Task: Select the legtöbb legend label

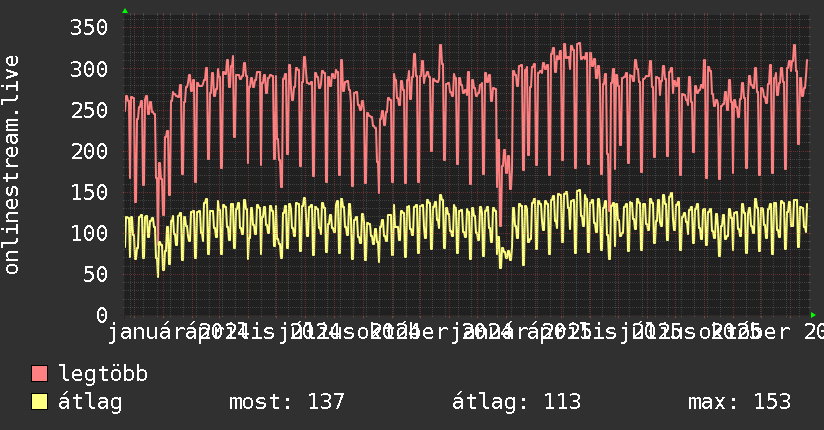Action: [x=103, y=374]
